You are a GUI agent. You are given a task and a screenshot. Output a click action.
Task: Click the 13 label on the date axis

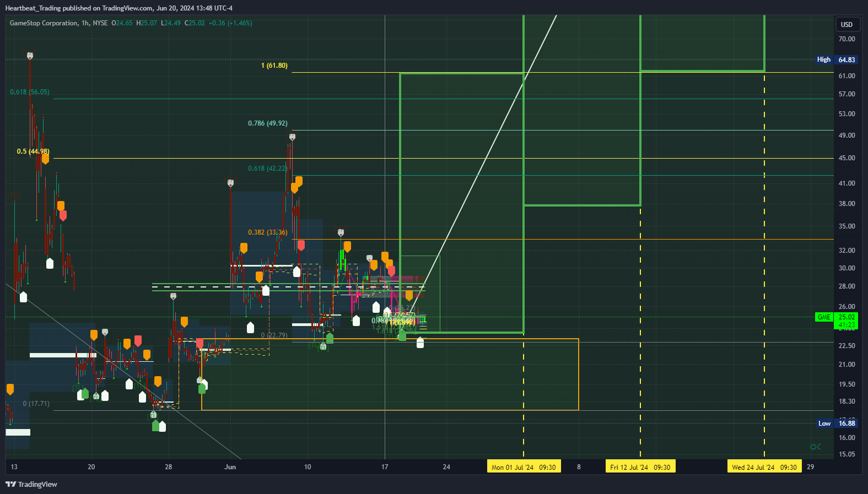(x=14, y=467)
